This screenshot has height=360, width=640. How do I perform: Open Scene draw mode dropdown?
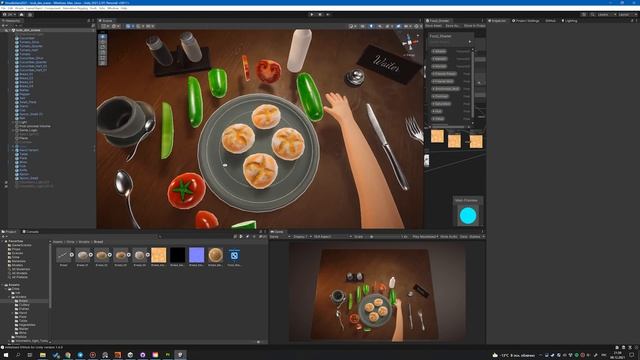(352, 26)
